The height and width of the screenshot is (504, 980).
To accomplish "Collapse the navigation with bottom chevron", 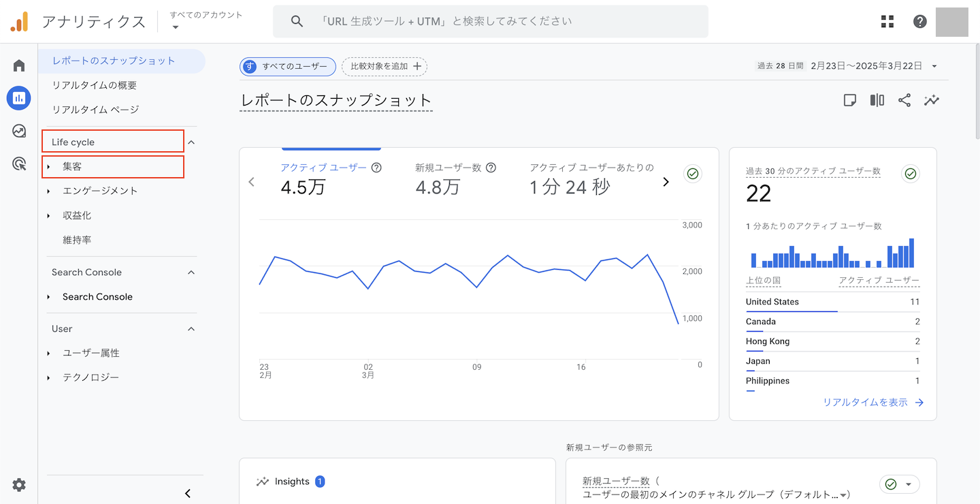I will click(189, 493).
